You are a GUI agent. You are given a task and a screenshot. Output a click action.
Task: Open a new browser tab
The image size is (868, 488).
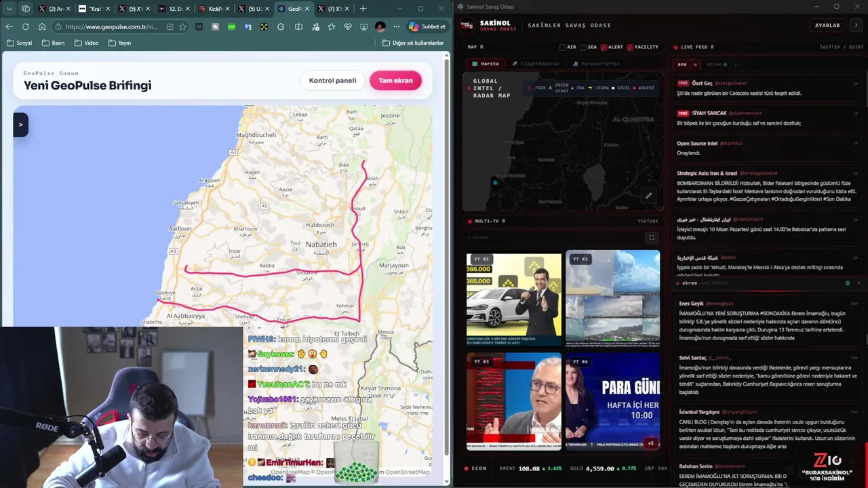363,9
